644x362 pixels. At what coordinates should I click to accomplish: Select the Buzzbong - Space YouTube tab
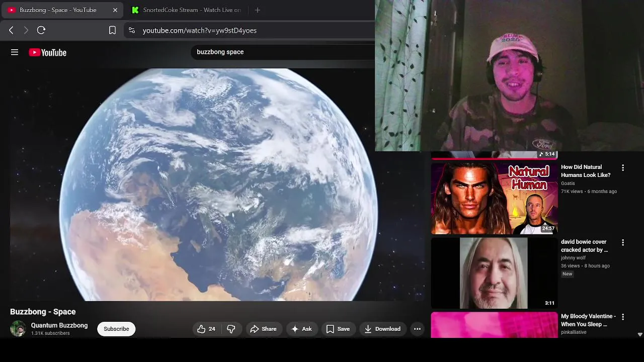pos(63,10)
